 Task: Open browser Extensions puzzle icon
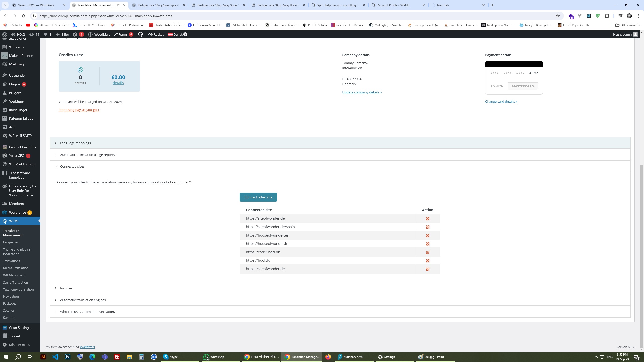point(607,16)
